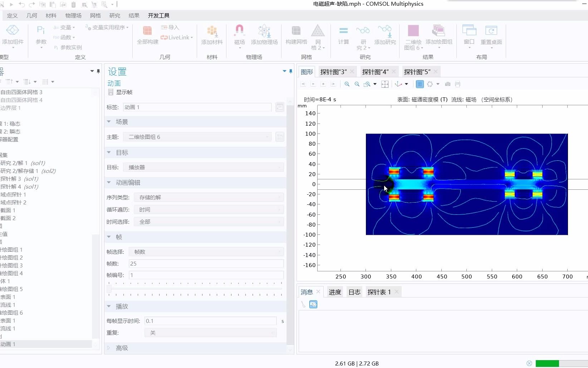Viewport: 588px width, 368px height.
Task: Click the LiveLink button
Action: point(177,37)
